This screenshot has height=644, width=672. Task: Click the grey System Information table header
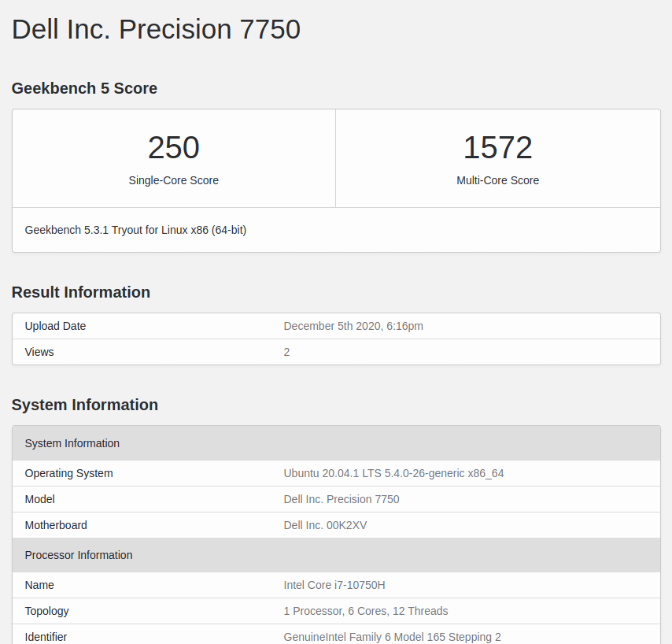coord(337,443)
